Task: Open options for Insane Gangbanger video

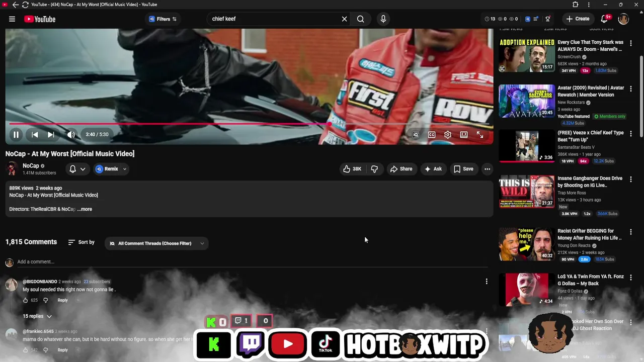Action: tap(631, 179)
